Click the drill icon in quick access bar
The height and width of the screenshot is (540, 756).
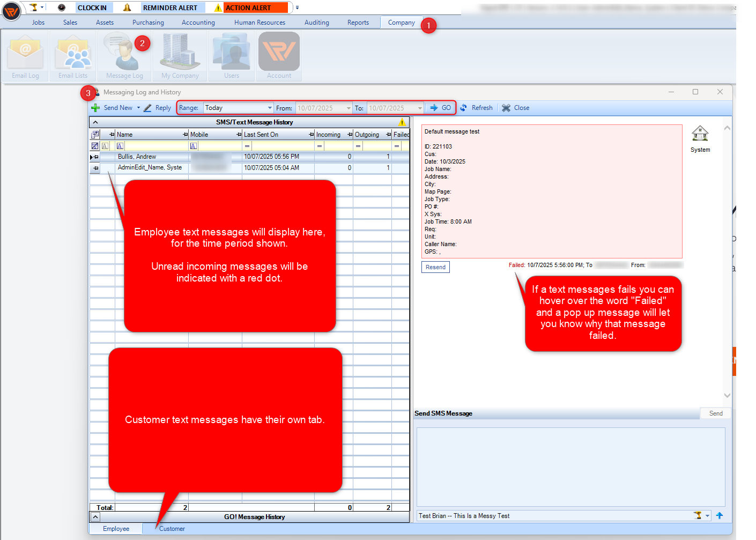[x=33, y=8]
